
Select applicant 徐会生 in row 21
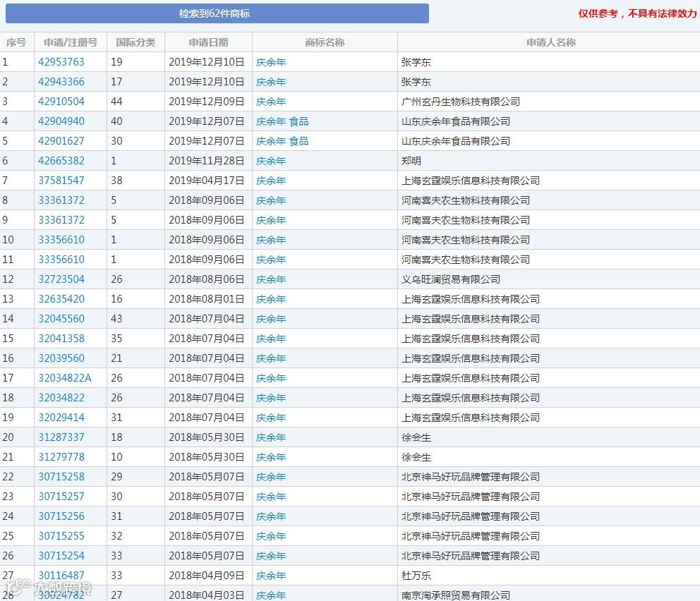click(x=416, y=457)
